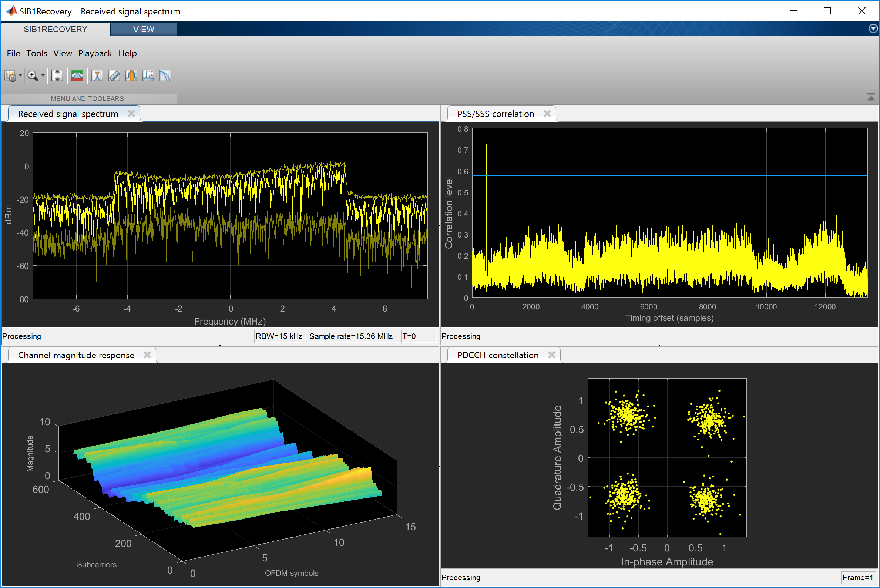Image resolution: width=880 pixels, height=588 pixels.
Task: Open the Playback menu
Action: [95, 53]
